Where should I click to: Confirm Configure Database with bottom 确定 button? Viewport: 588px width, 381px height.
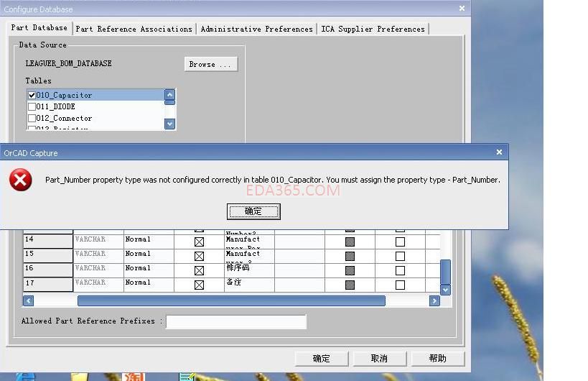322,359
